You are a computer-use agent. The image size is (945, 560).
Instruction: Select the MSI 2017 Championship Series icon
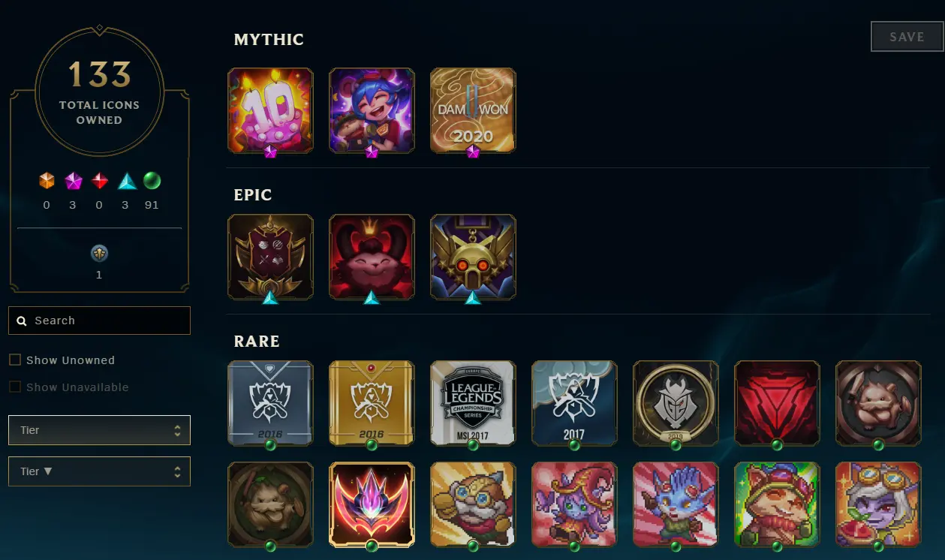tap(473, 403)
